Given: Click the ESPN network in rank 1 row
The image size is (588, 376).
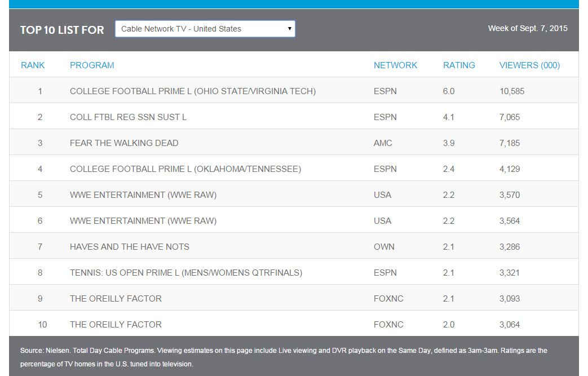Looking at the screenshot, I should 385,91.
